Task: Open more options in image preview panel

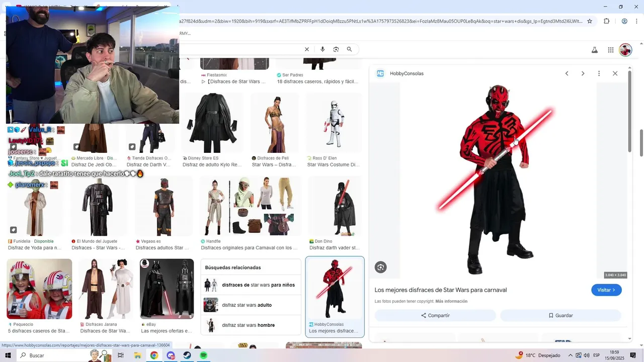Action: click(599, 73)
